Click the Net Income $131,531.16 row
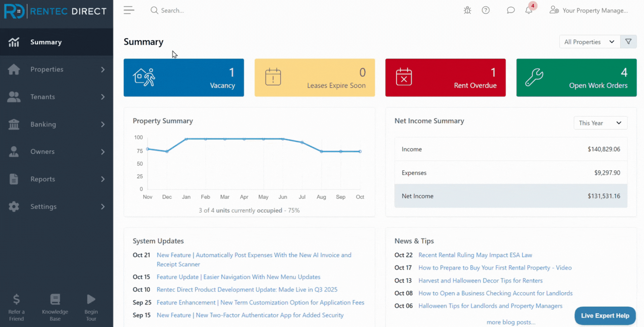The height and width of the screenshot is (327, 644). click(x=511, y=196)
